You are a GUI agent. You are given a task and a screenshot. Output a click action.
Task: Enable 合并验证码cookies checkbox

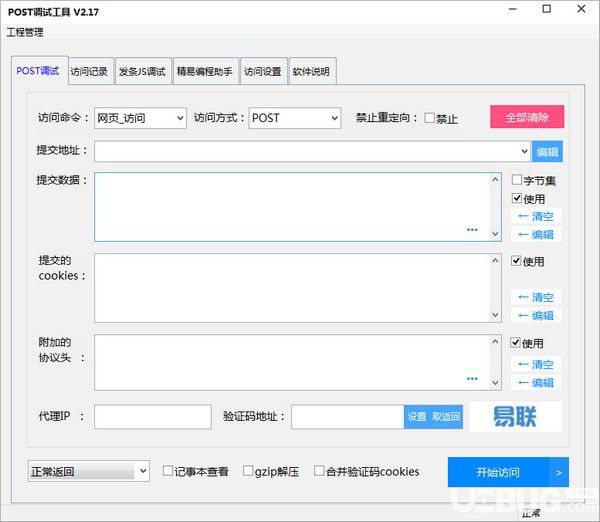[x=319, y=471]
